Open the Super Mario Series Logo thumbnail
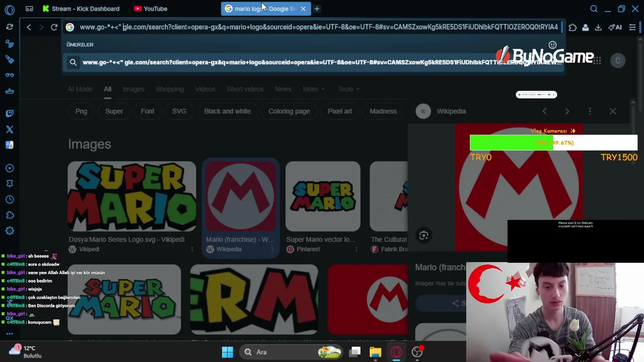The height and width of the screenshot is (362, 644). coord(132,197)
